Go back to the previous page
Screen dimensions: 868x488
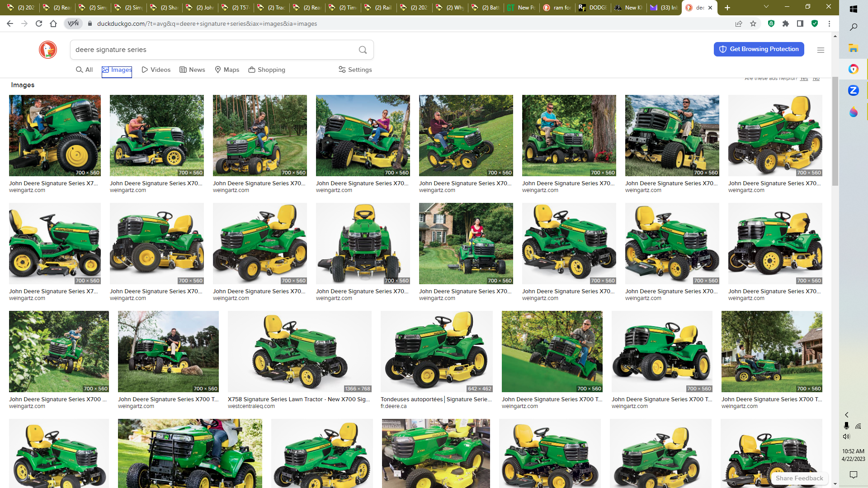10,23
